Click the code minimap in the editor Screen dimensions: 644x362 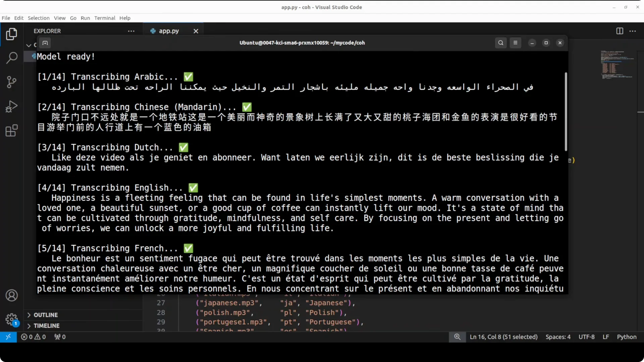[x=617, y=65]
